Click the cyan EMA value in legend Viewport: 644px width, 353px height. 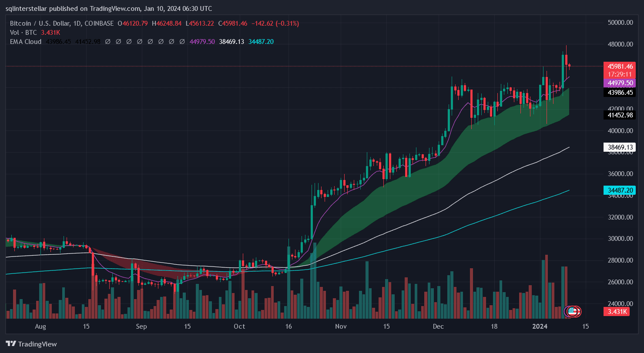point(261,42)
